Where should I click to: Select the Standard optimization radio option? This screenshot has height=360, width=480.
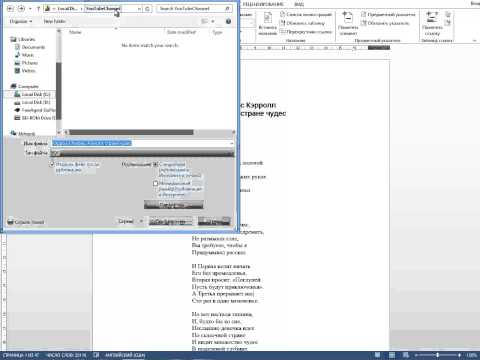click(155, 164)
